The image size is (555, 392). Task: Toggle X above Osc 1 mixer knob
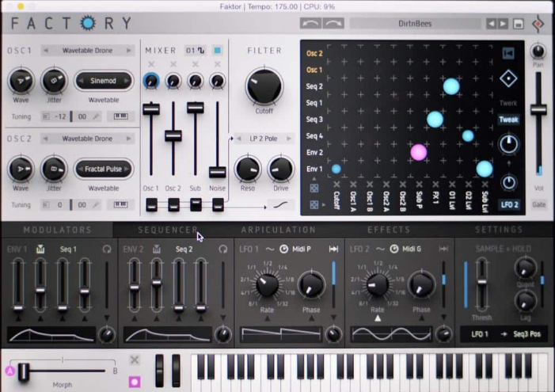151,64
